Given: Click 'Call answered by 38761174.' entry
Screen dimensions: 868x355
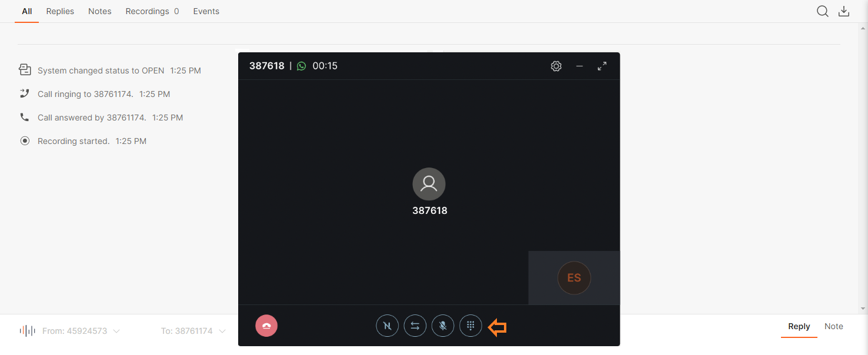Looking at the screenshot, I should tap(92, 118).
